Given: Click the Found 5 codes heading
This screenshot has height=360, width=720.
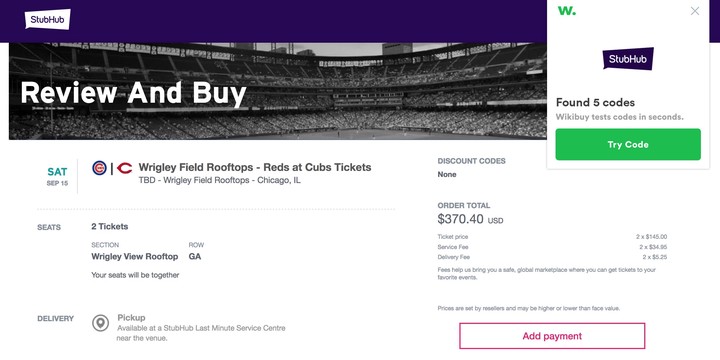Looking at the screenshot, I should click(595, 102).
